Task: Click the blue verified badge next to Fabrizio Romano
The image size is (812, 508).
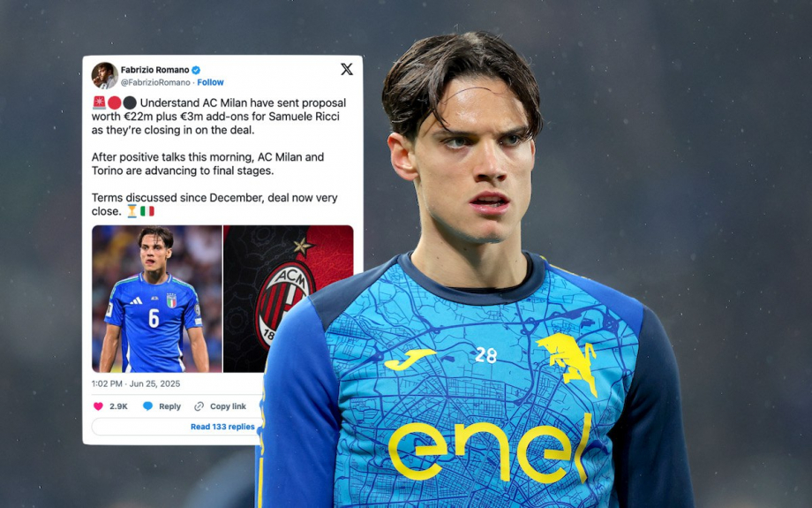Action: [x=196, y=70]
